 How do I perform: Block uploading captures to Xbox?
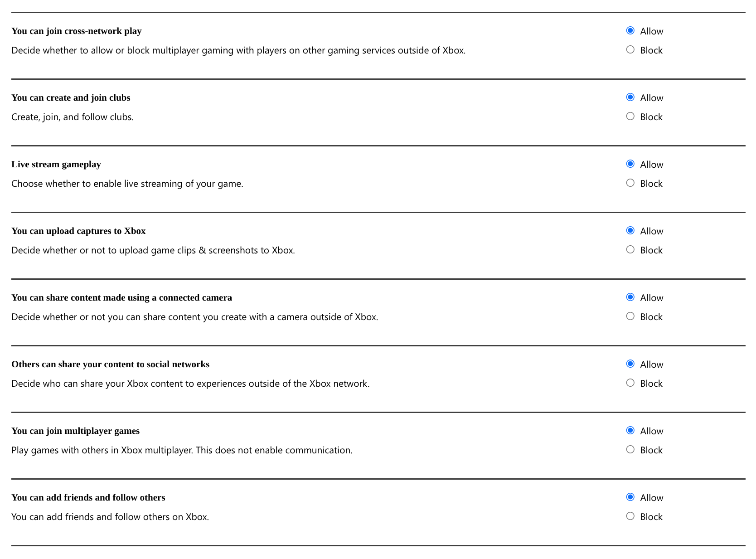pos(630,250)
